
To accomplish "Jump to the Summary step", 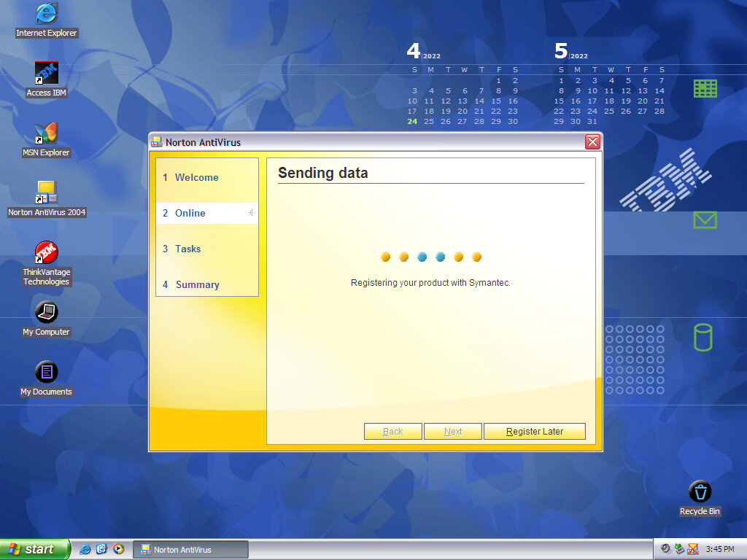I will pyautogui.click(x=197, y=284).
